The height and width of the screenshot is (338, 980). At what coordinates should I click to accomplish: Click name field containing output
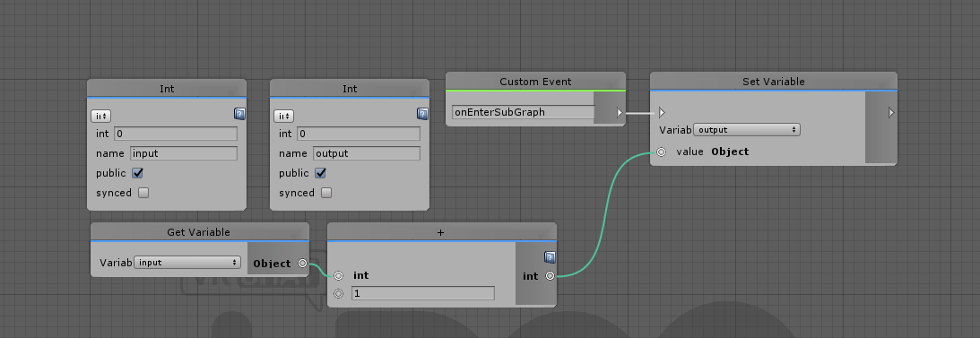[367, 153]
